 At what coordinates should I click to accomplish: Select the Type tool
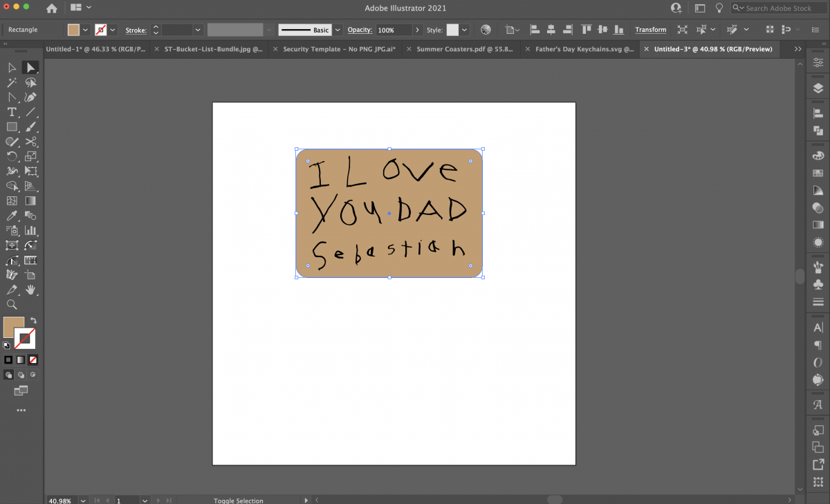click(12, 112)
